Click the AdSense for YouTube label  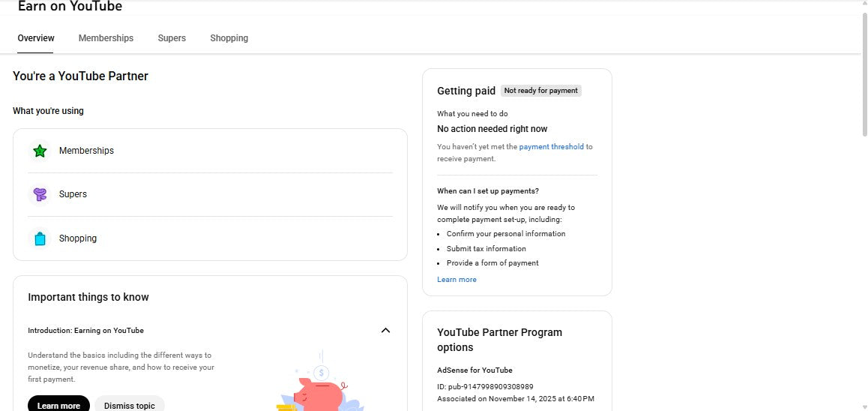(x=474, y=370)
